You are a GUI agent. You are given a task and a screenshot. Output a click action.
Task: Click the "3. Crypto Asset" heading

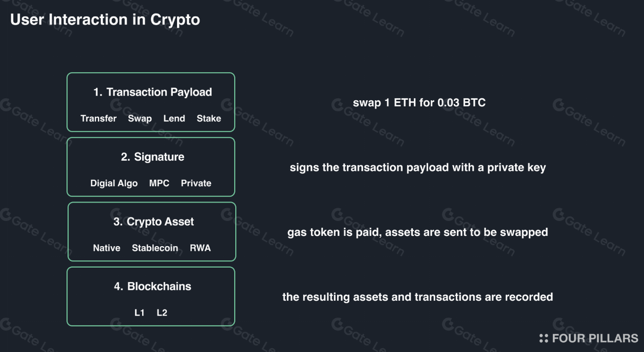click(x=153, y=222)
